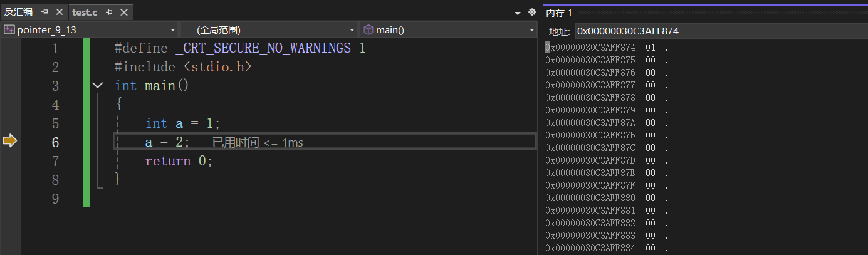
Task: Open the tab settings gear
Action: pyautogui.click(x=532, y=12)
